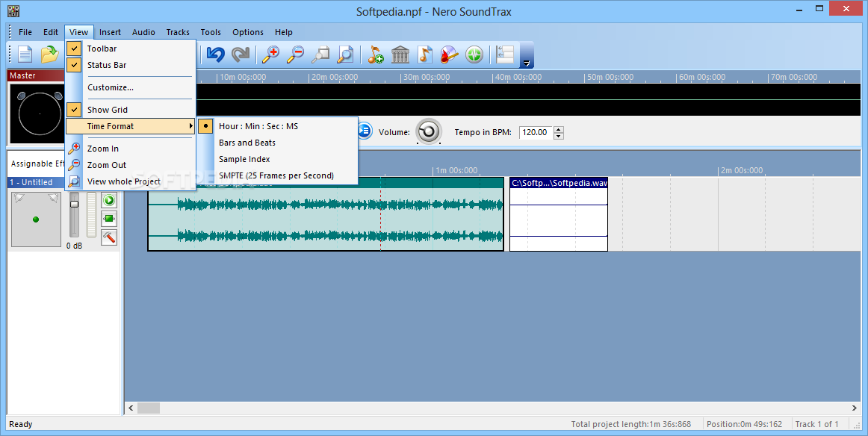Click the horizontal scrollbar left arrow
Screen dimensions: 868x436
(131, 408)
